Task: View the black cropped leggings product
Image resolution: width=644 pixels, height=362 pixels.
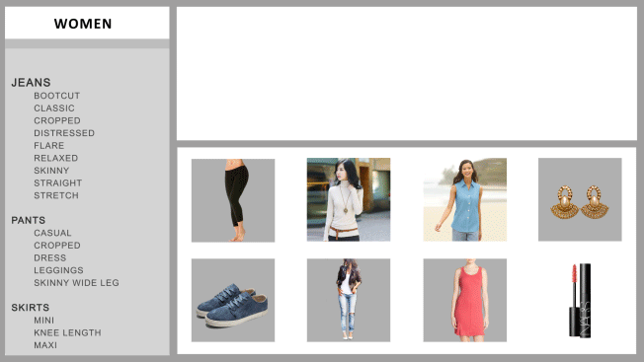Action: [x=233, y=200]
